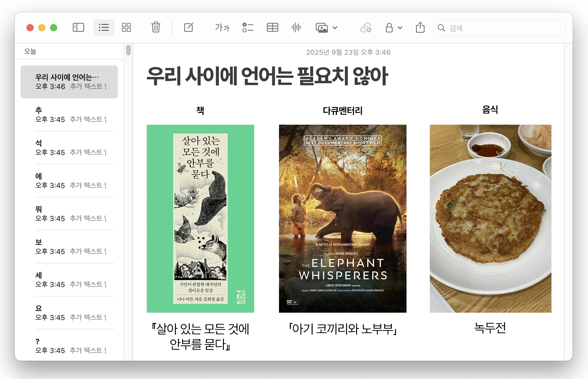588x379 pixels.
Task: Expand the lock dropdown arrow
Action: pyautogui.click(x=400, y=28)
